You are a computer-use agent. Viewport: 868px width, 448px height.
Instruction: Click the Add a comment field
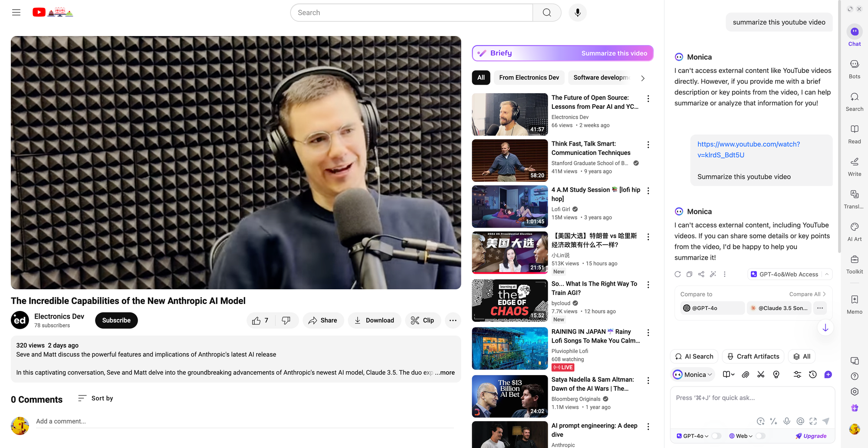click(245, 421)
